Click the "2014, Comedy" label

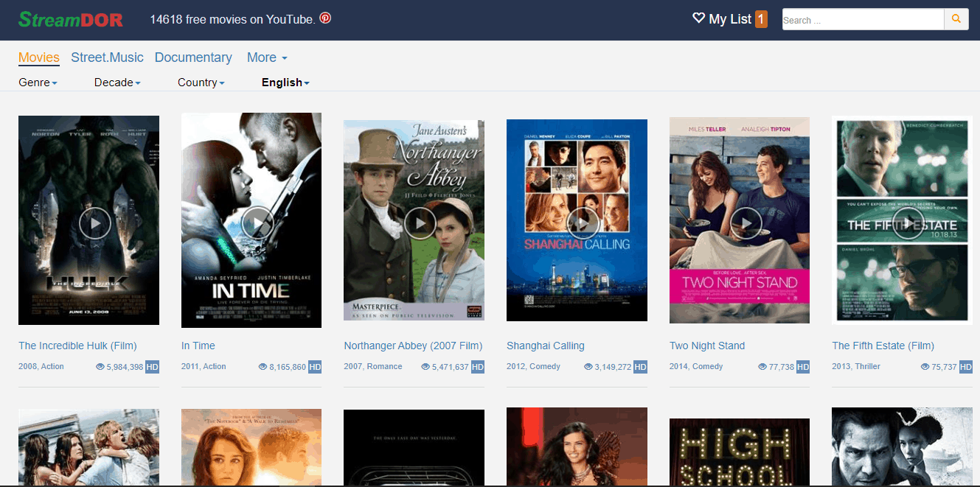[696, 366]
